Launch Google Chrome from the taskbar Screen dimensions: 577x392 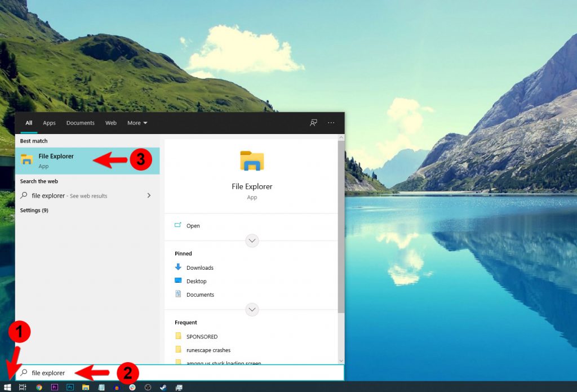click(x=39, y=387)
